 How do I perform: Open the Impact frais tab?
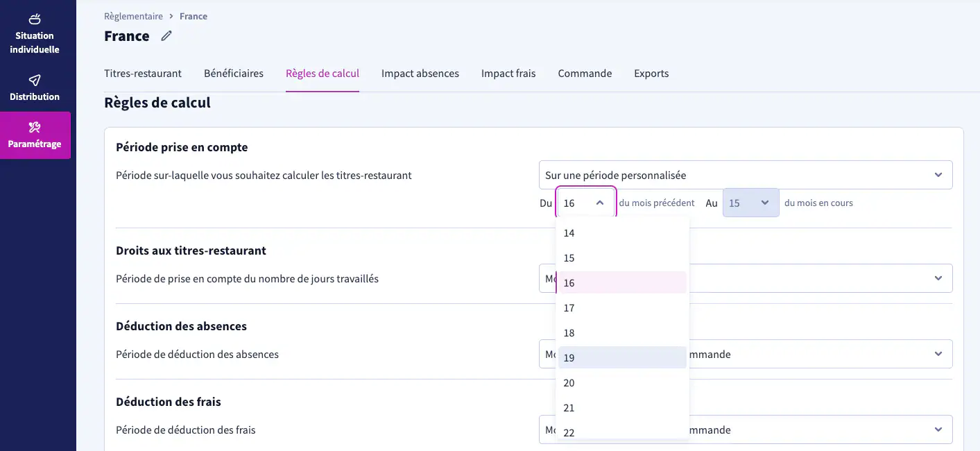click(x=508, y=74)
